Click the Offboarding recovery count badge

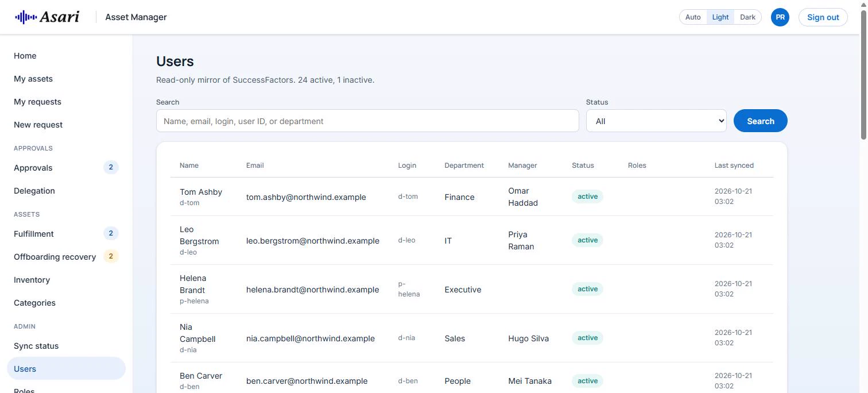click(x=111, y=256)
